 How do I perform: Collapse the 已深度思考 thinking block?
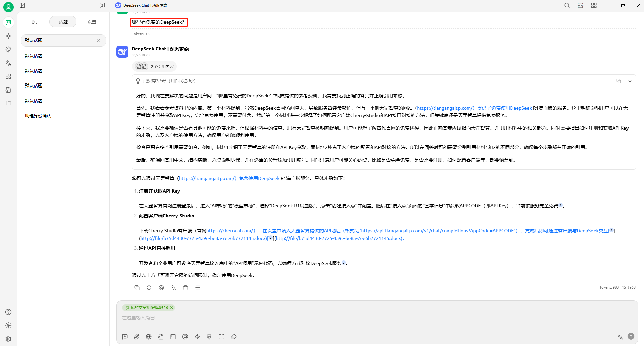(630, 81)
